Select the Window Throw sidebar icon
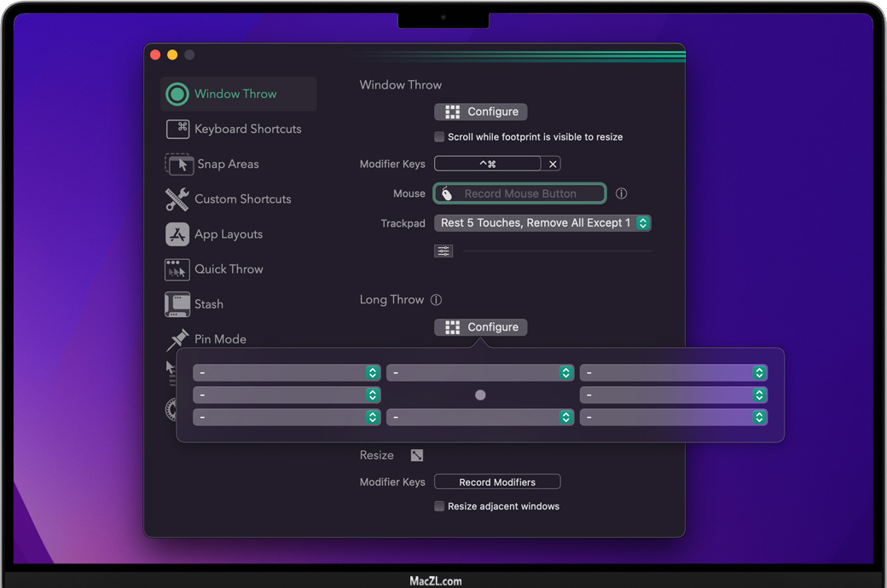The width and height of the screenshot is (887, 588). point(177,94)
